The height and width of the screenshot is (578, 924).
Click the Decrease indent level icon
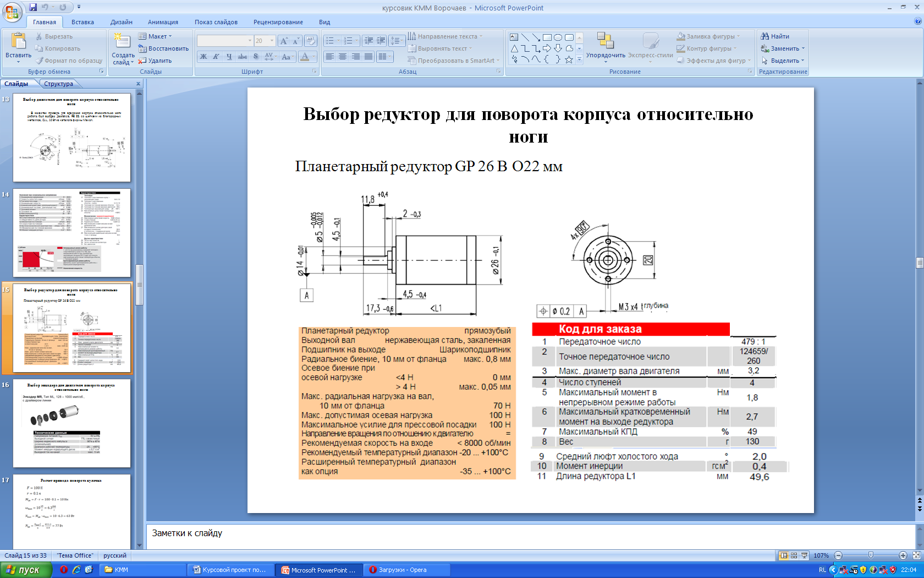369,41
